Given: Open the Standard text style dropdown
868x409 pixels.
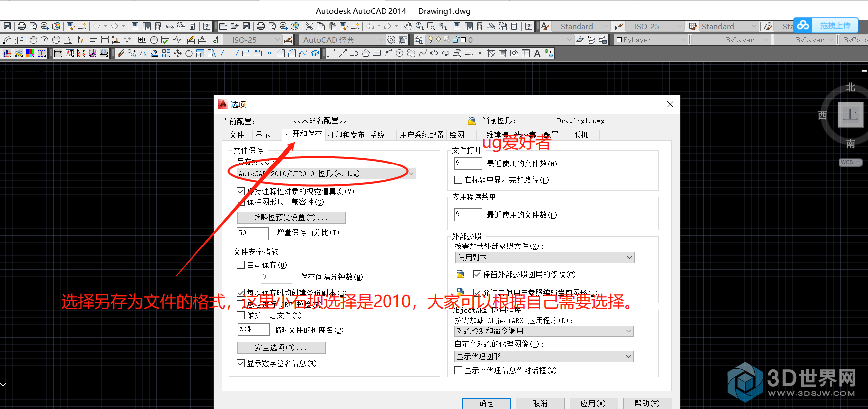Looking at the screenshot, I should (581, 26).
